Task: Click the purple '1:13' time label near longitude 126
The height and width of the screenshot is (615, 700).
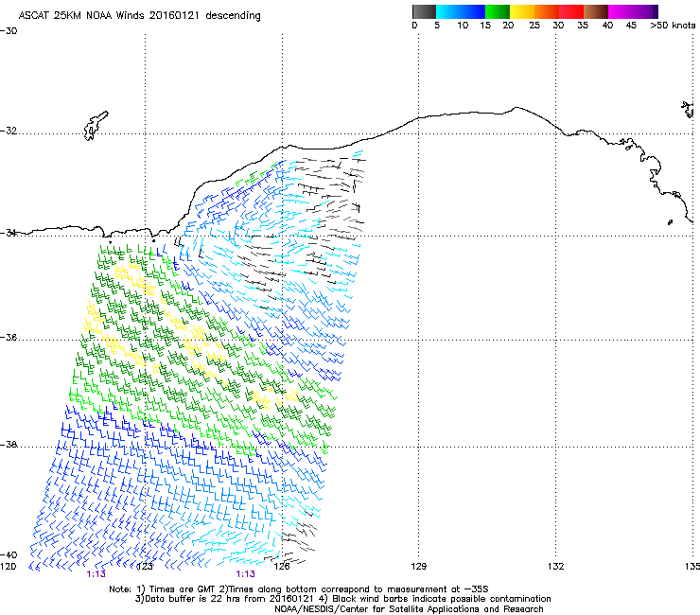Action: (246, 574)
